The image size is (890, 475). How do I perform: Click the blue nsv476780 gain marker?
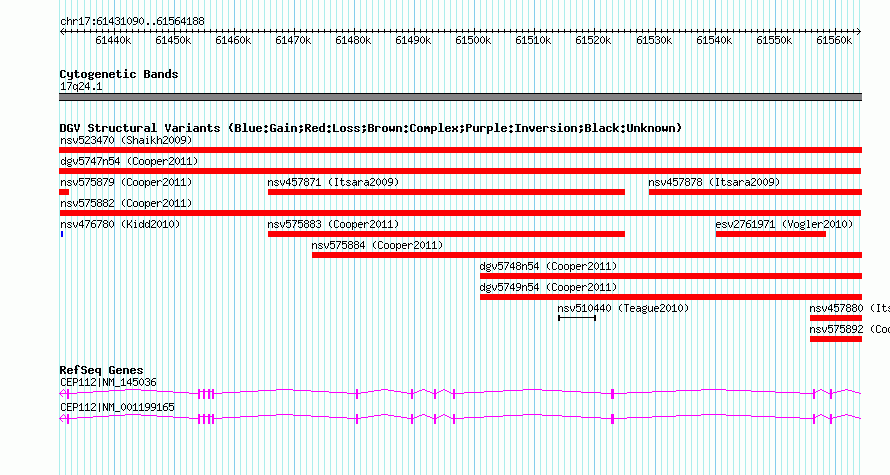coord(62,234)
